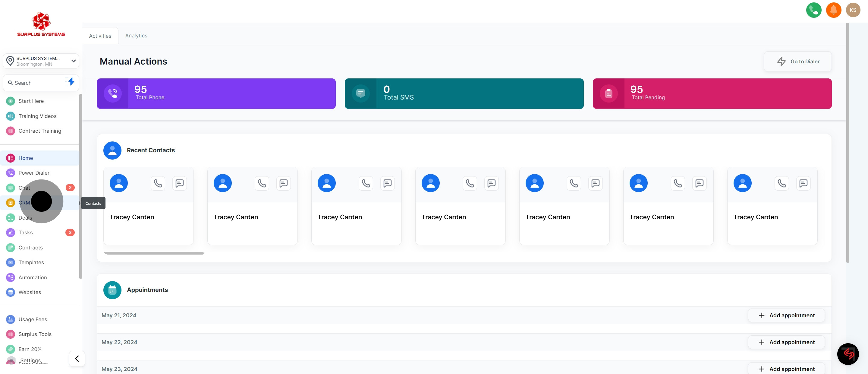Click the Total SMS message icon
This screenshot has height=374, width=868.
(x=360, y=93)
